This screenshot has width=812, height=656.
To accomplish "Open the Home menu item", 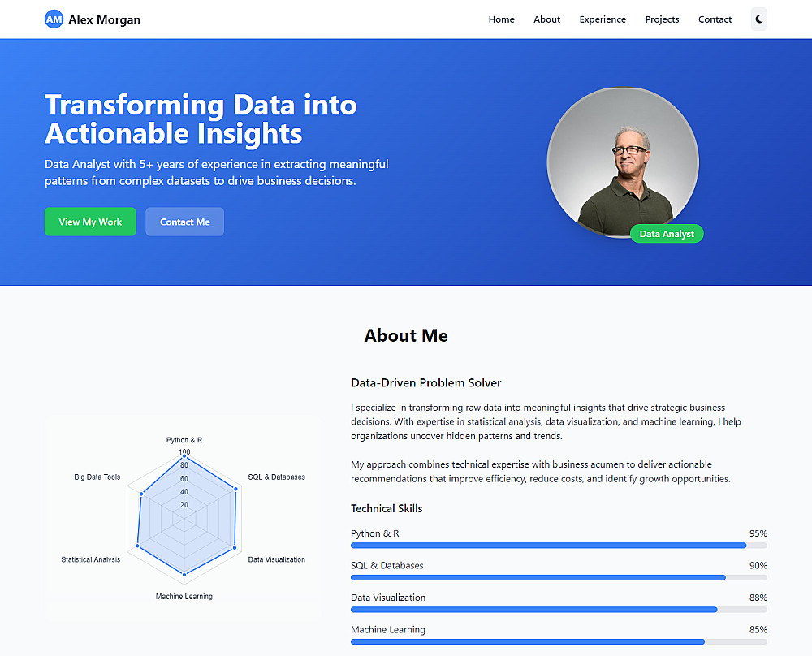I will (x=501, y=19).
